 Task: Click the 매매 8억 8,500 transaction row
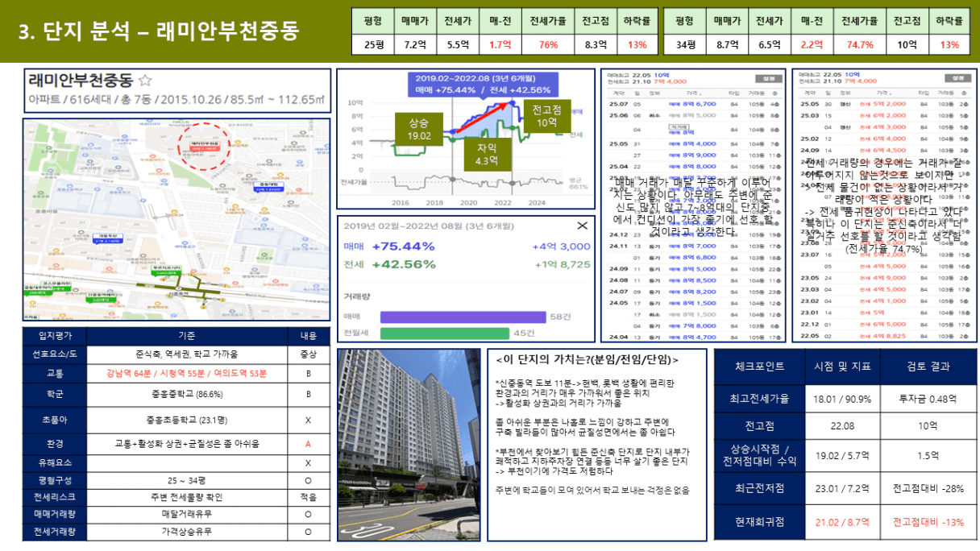pyautogui.click(x=694, y=280)
